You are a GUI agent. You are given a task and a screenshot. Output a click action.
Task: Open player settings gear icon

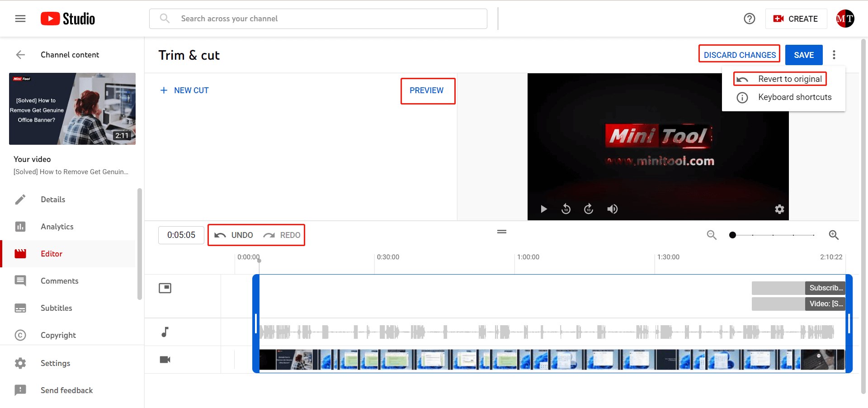[779, 209]
